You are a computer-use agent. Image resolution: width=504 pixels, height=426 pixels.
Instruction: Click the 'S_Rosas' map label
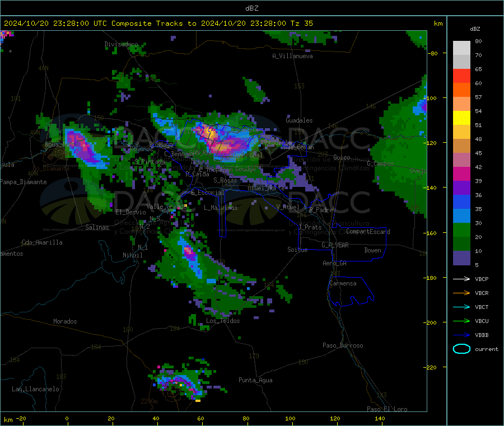(225, 180)
